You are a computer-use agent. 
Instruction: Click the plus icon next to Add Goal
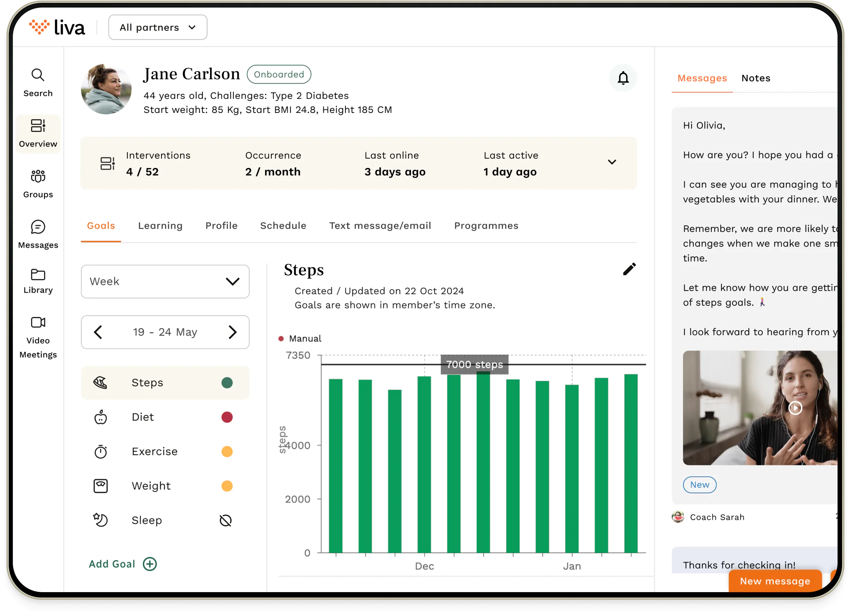coord(150,564)
